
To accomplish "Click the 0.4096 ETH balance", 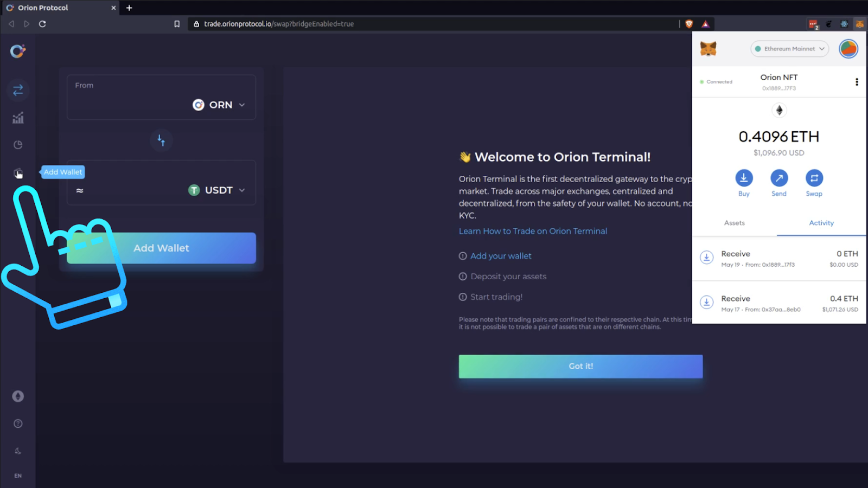I will (779, 137).
